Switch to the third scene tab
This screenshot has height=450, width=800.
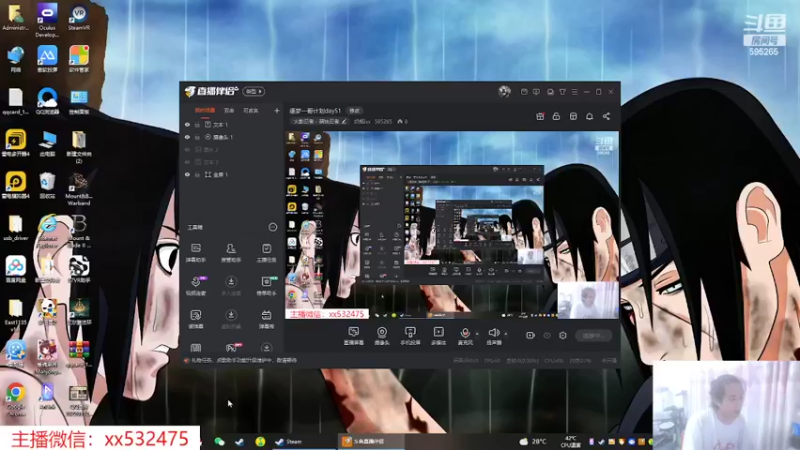[x=251, y=110]
